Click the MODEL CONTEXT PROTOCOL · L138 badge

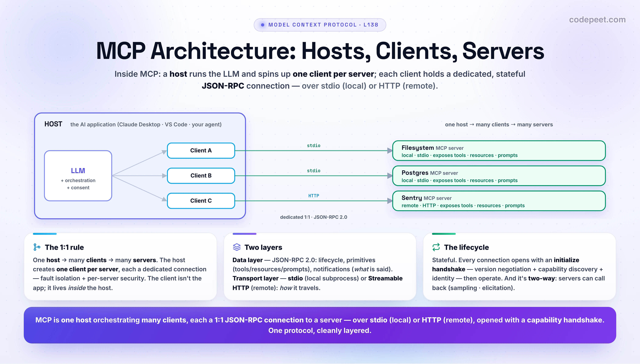click(x=320, y=25)
